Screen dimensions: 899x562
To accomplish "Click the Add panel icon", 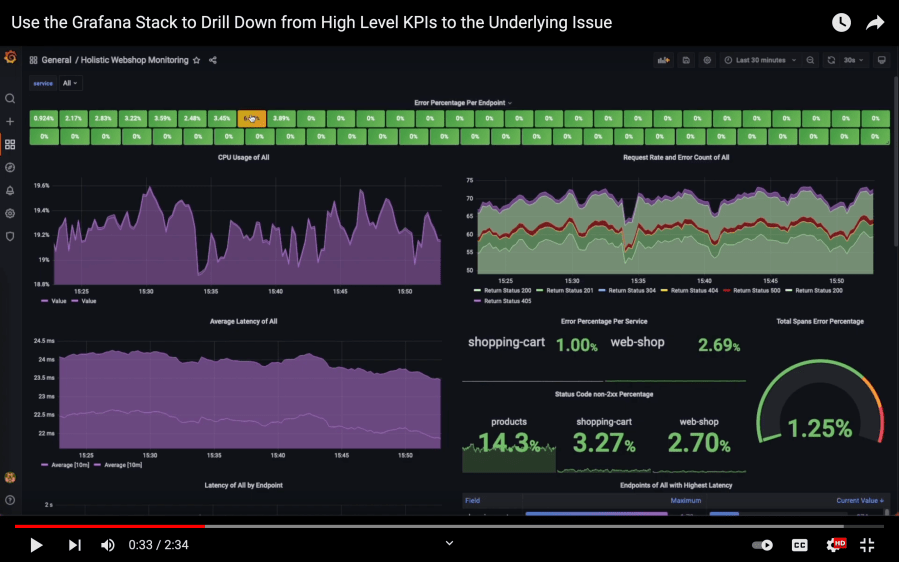I will pos(663,60).
